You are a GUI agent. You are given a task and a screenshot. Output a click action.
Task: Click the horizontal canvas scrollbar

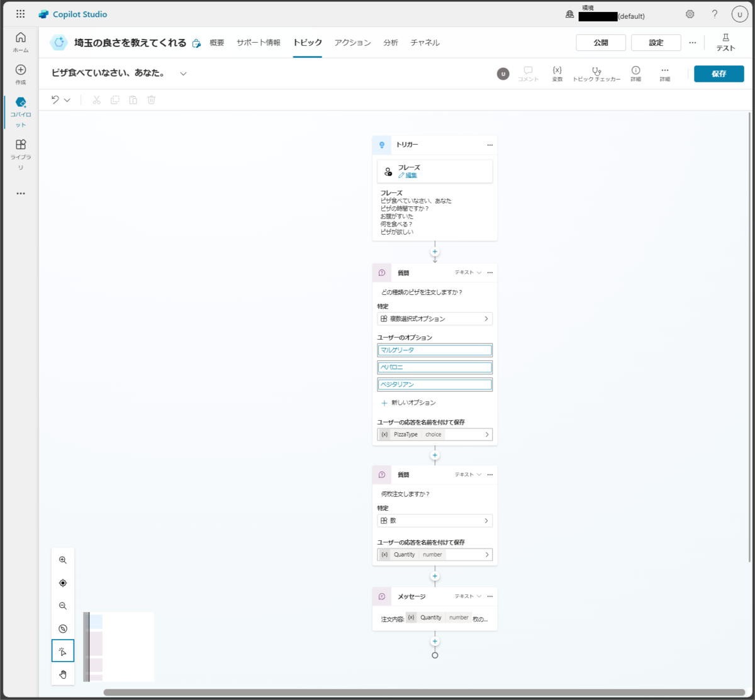pyautogui.click(x=425, y=692)
